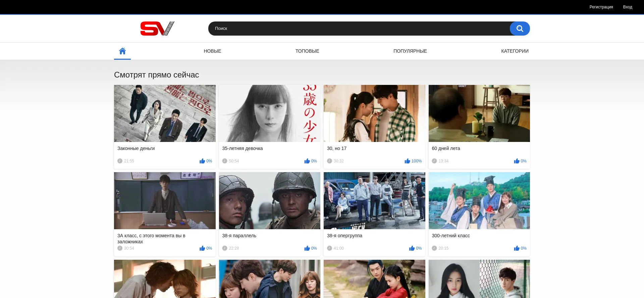
Task: Focus the Поиск search field
Action: point(359,29)
